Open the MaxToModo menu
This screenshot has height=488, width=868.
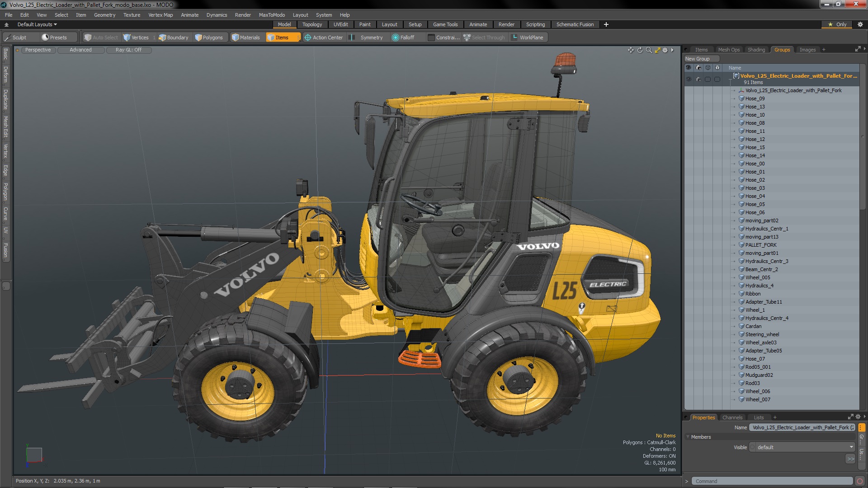tap(272, 15)
